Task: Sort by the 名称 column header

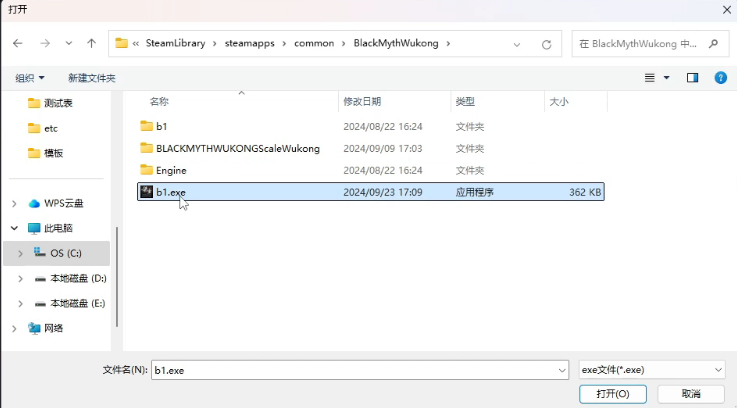Action: (x=159, y=102)
